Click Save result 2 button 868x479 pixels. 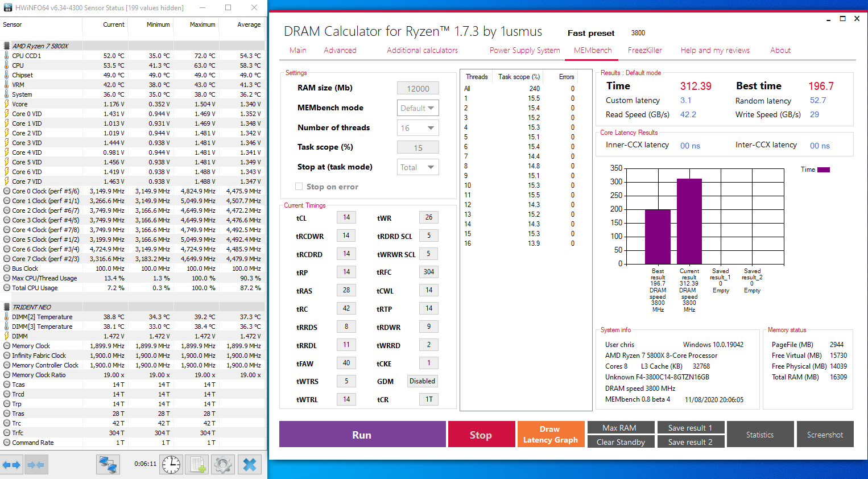click(691, 442)
